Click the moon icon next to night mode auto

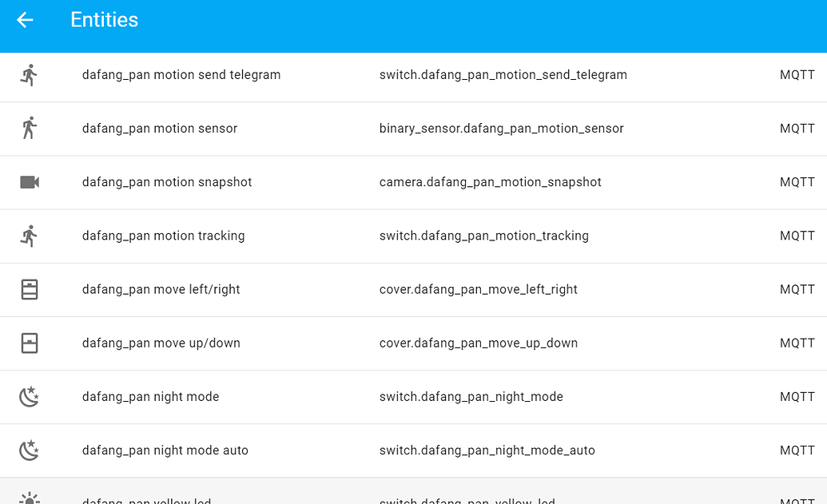click(30, 450)
